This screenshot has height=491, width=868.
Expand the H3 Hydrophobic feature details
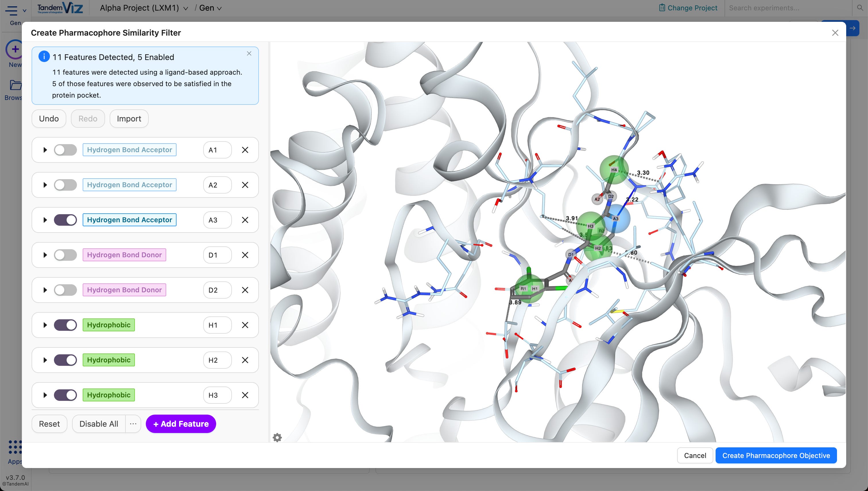tap(45, 395)
